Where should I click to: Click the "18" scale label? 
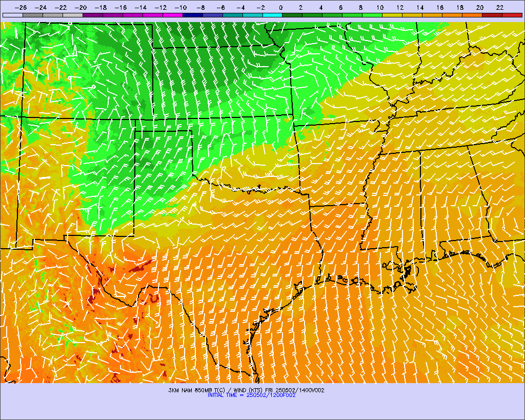[460, 7]
